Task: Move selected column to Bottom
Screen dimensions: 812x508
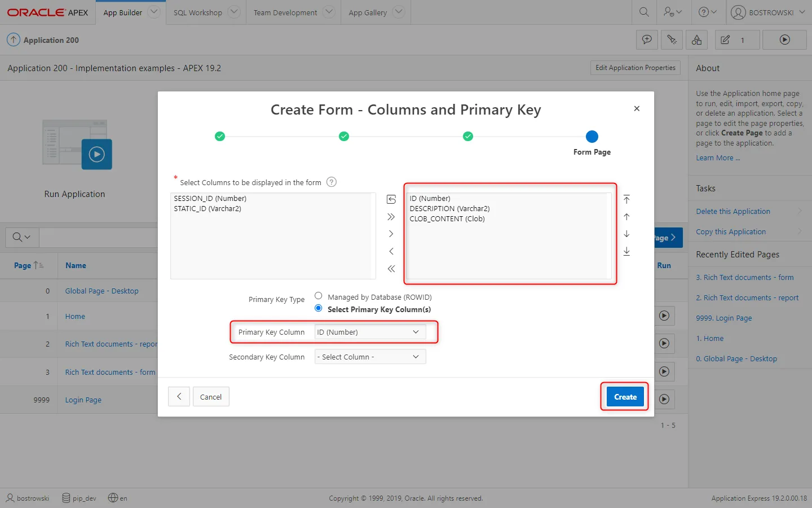Action: point(626,251)
